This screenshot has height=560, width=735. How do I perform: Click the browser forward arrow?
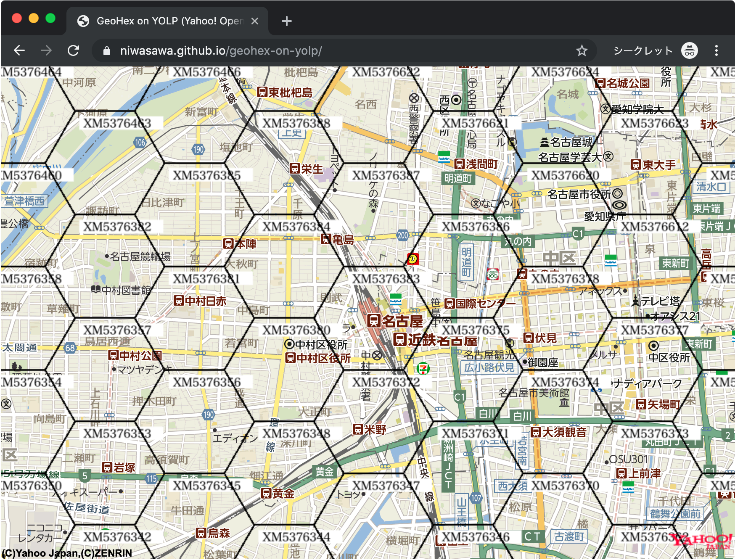pyautogui.click(x=46, y=51)
